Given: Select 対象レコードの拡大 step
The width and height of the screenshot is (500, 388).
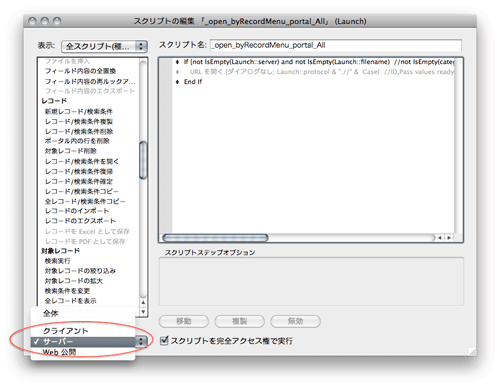Looking at the screenshot, I should tap(74, 281).
